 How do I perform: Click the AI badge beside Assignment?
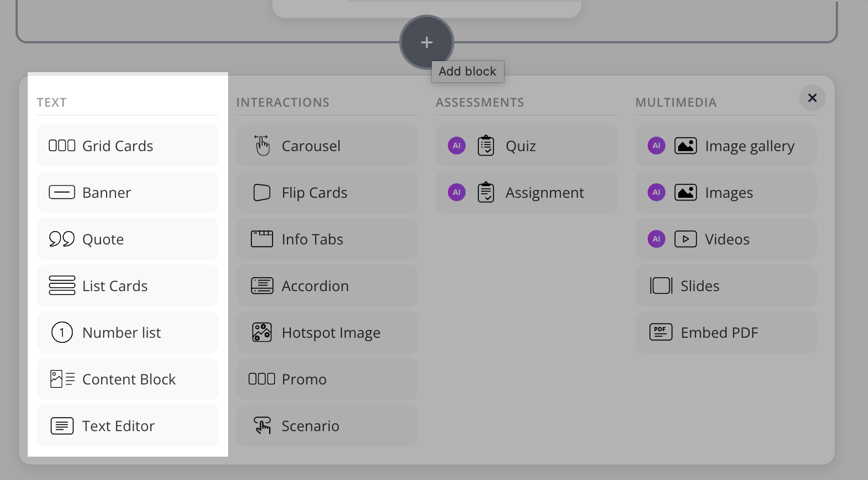[457, 192]
